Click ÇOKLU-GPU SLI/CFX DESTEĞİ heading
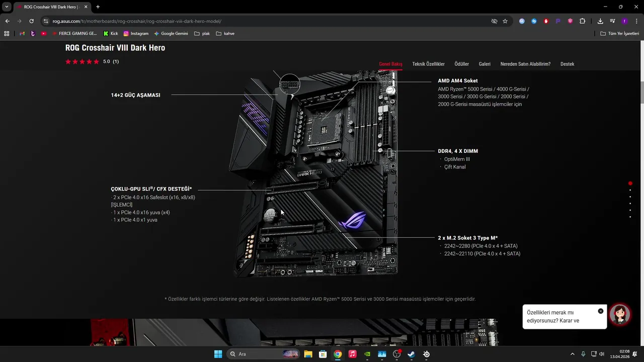Image resolution: width=644 pixels, height=362 pixels. [x=151, y=189]
